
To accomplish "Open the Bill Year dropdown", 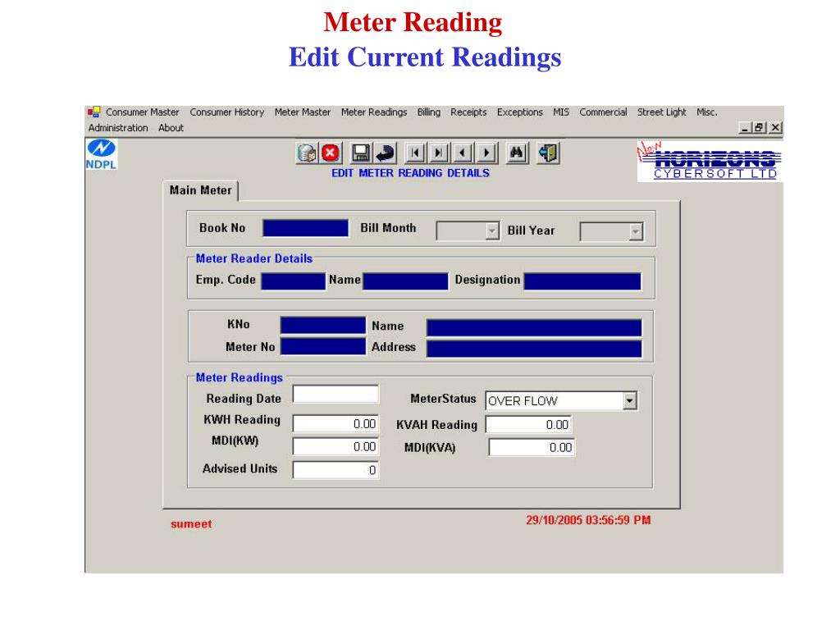I will click(x=636, y=231).
